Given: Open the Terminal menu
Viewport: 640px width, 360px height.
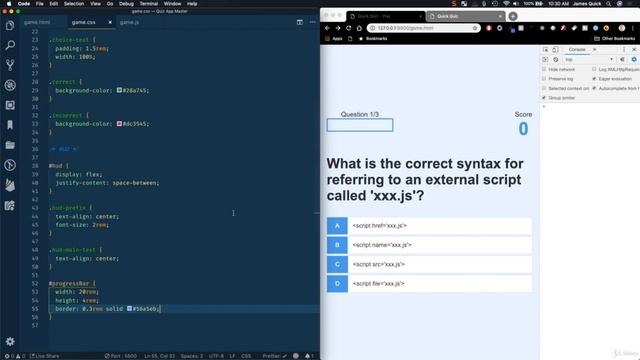Looking at the screenshot, I should [x=149, y=4].
